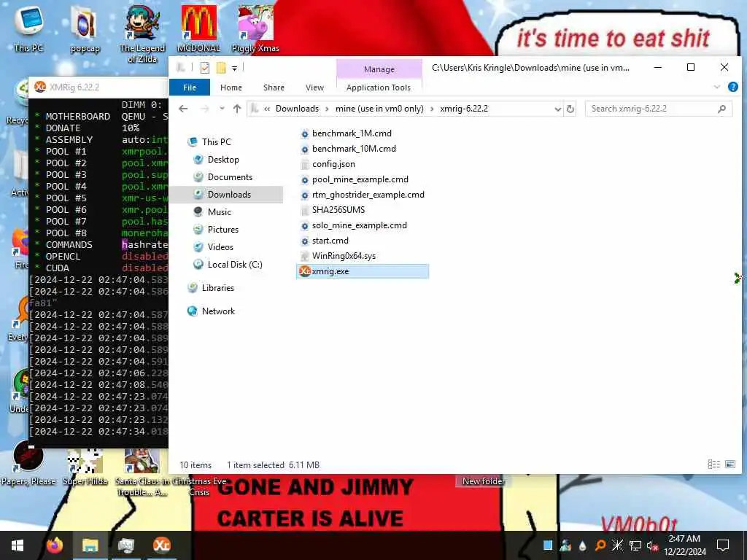
Task: Click the Properties quick access toolbar icon
Action: point(205,68)
